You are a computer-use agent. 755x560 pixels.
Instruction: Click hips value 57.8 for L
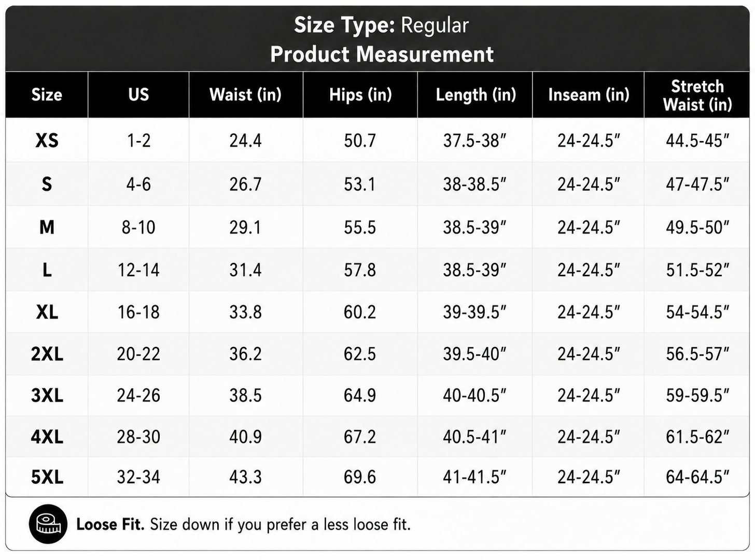(360, 270)
